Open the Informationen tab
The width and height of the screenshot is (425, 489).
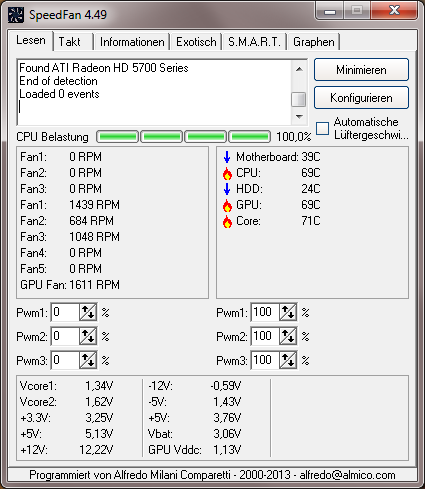click(132, 42)
